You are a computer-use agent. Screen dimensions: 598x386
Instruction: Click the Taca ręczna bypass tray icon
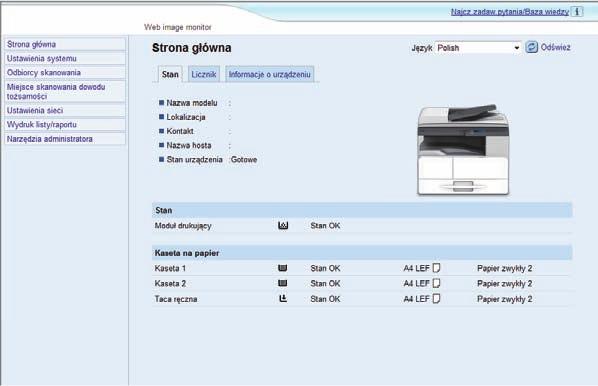coord(283,299)
